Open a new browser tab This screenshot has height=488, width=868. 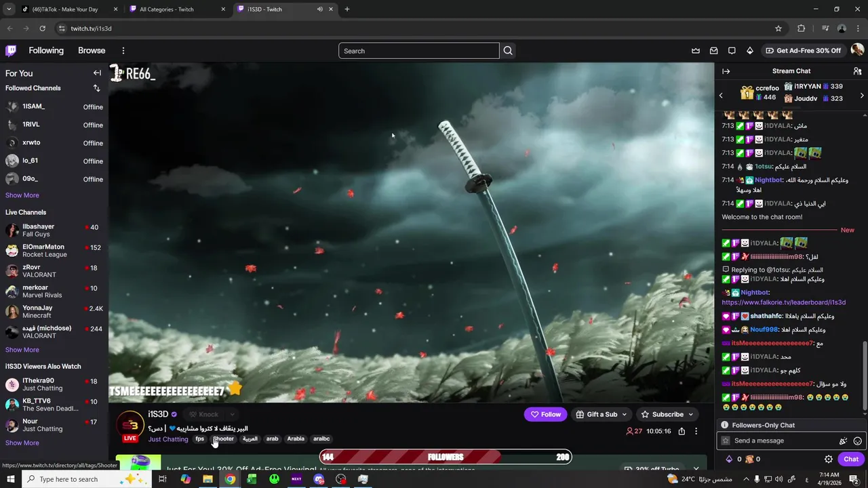pyautogui.click(x=347, y=9)
